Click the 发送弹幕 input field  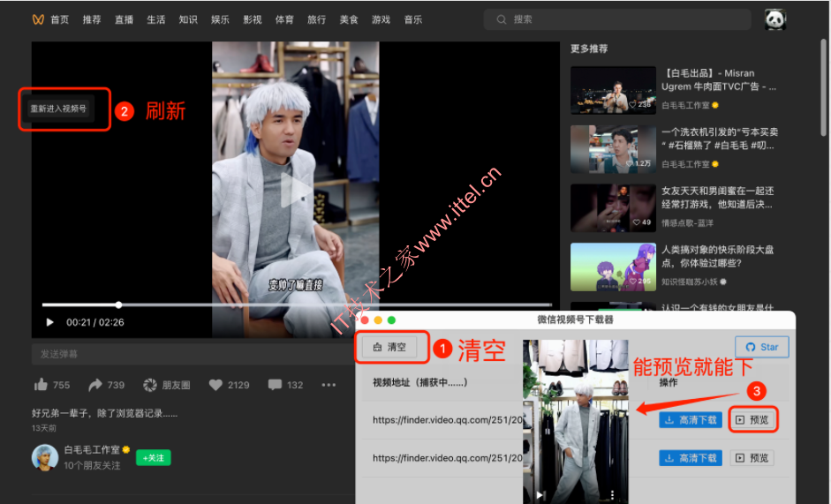[x=193, y=354]
